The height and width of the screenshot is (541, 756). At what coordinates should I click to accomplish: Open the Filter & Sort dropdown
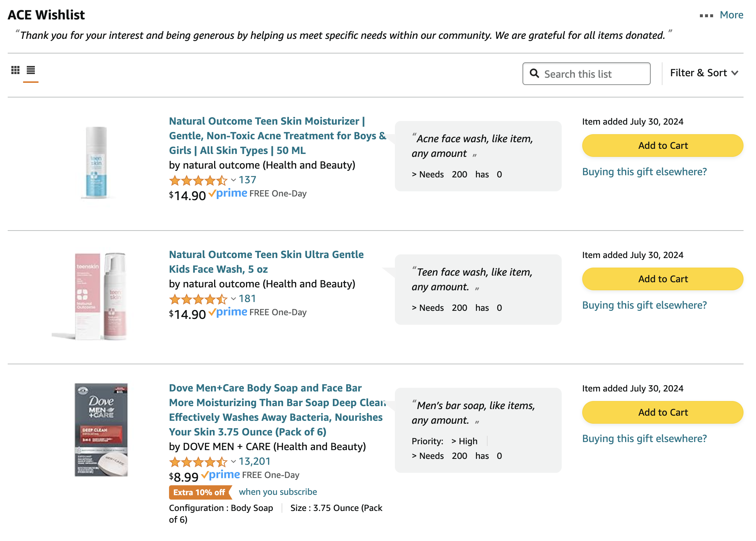click(704, 73)
